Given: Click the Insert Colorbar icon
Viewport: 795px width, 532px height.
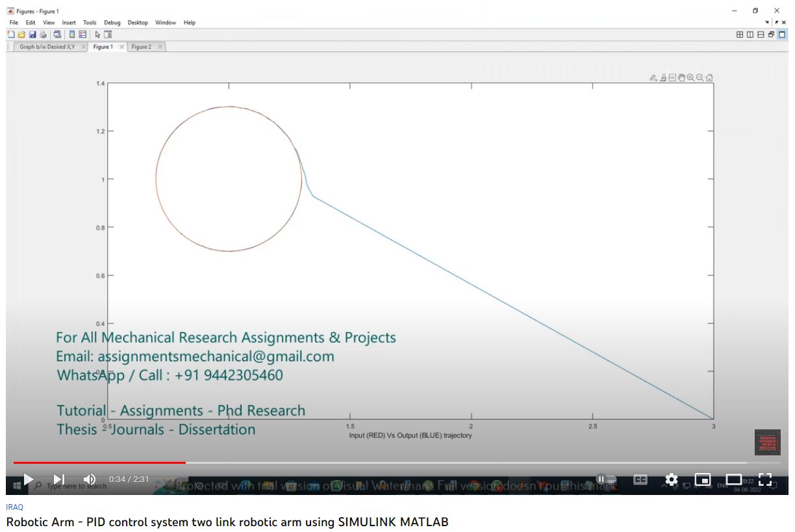Looking at the screenshot, I should coord(72,34).
